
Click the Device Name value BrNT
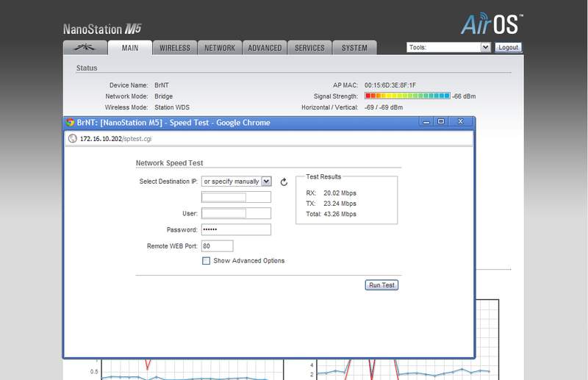point(162,85)
